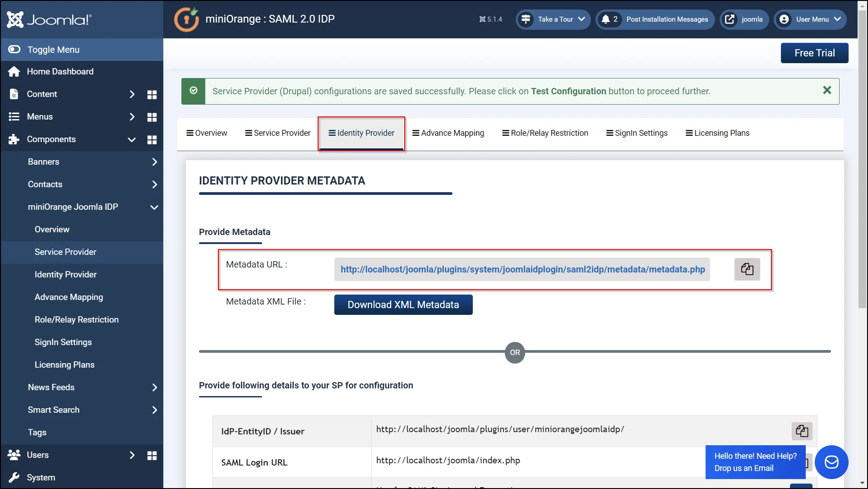Screen dimensions: 868x489
Task: Open the Content menu item
Action: tap(42, 94)
